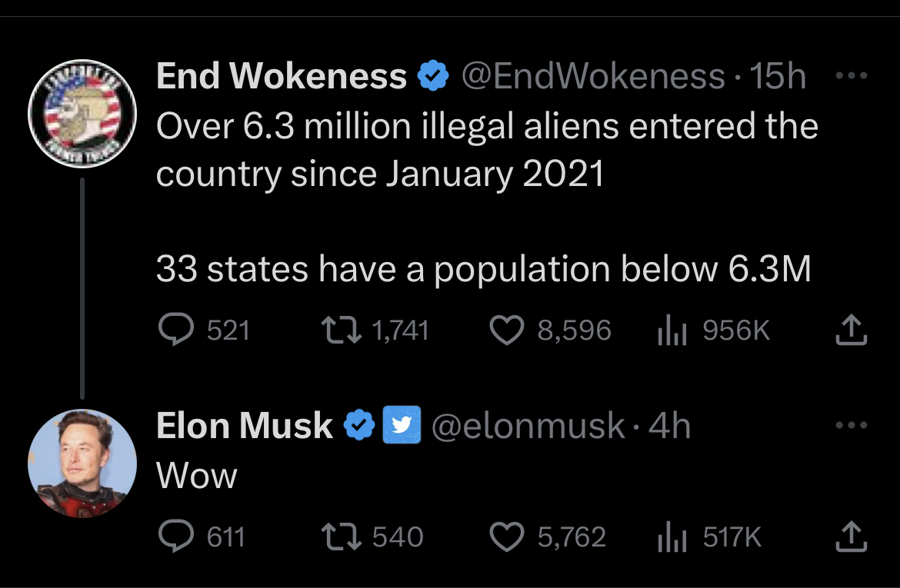
Task: Open the @elonmusk handle link
Action: point(528,425)
